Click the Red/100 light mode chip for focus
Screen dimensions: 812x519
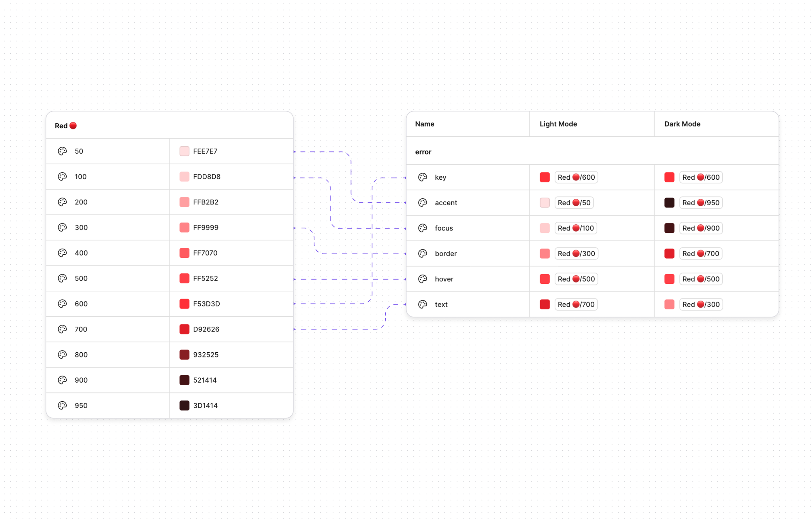click(576, 228)
